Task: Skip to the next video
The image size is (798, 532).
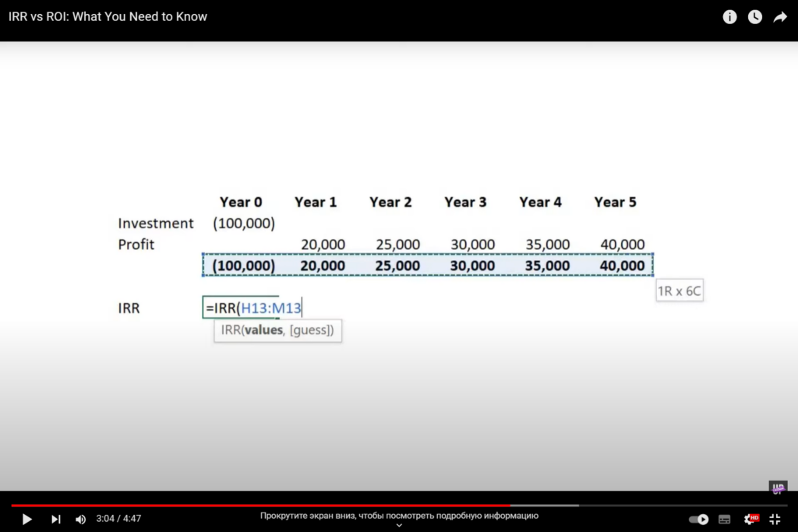Action: (x=55, y=519)
